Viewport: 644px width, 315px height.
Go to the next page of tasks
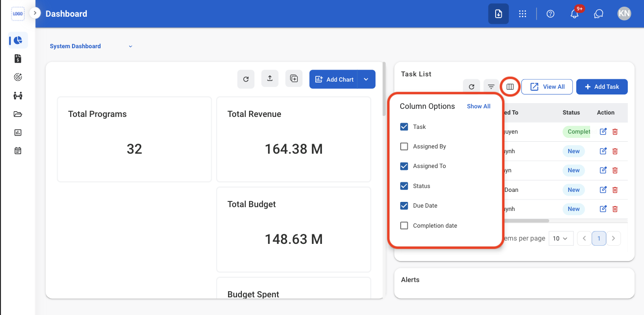(x=613, y=238)
